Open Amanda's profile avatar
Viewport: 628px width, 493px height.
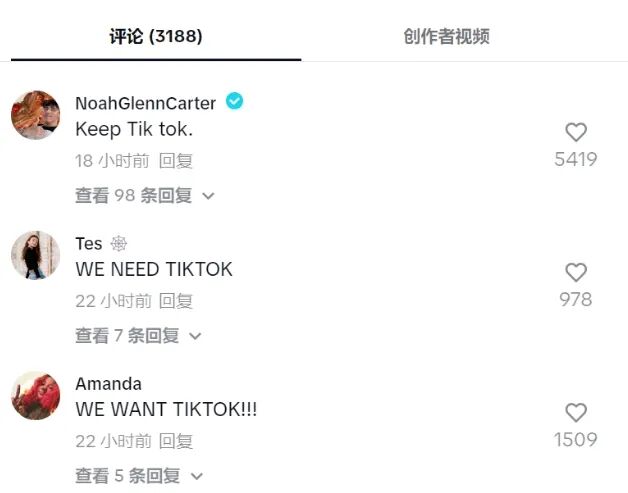(36, 395)
